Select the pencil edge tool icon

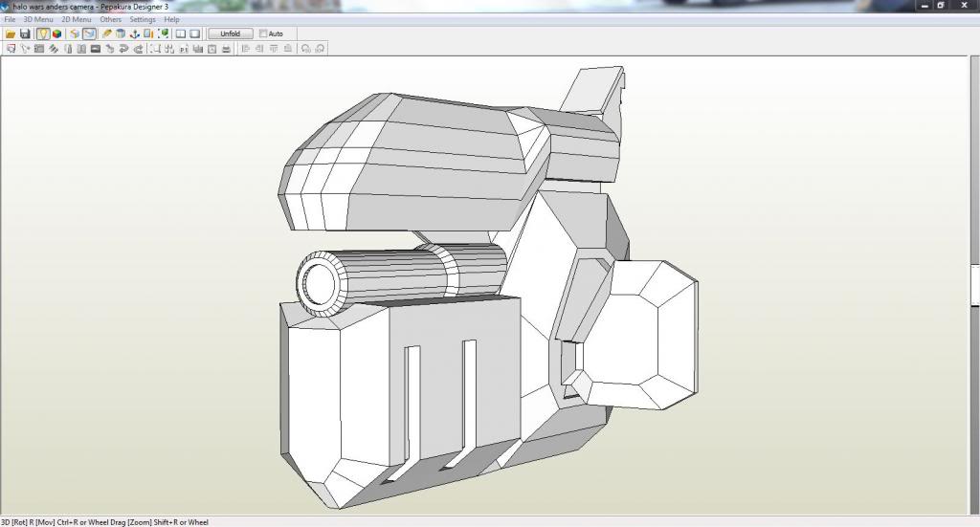(107, 33)
